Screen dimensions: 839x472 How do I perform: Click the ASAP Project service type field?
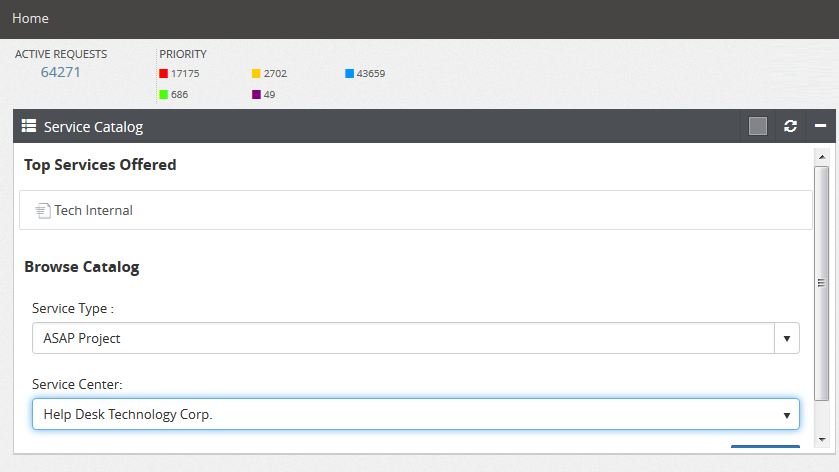click(x=400, y=338)
